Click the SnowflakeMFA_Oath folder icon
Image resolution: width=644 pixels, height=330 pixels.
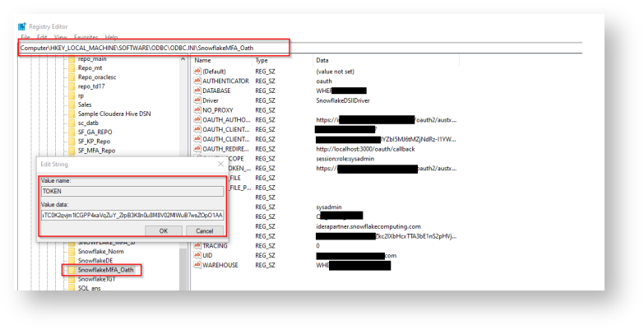tap(72, 270)
